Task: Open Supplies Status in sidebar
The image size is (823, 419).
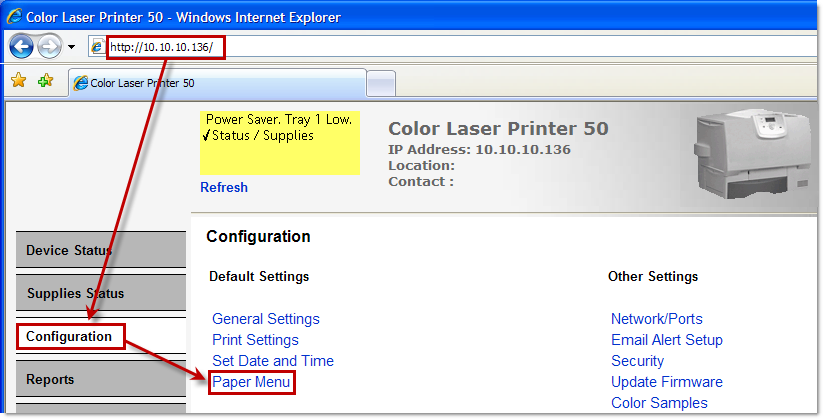Action: [x=101, y=293]
